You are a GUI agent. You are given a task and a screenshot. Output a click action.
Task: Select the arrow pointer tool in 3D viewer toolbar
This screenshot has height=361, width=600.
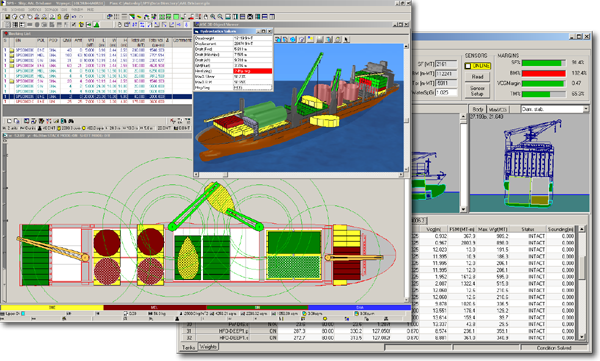(346, 39)
